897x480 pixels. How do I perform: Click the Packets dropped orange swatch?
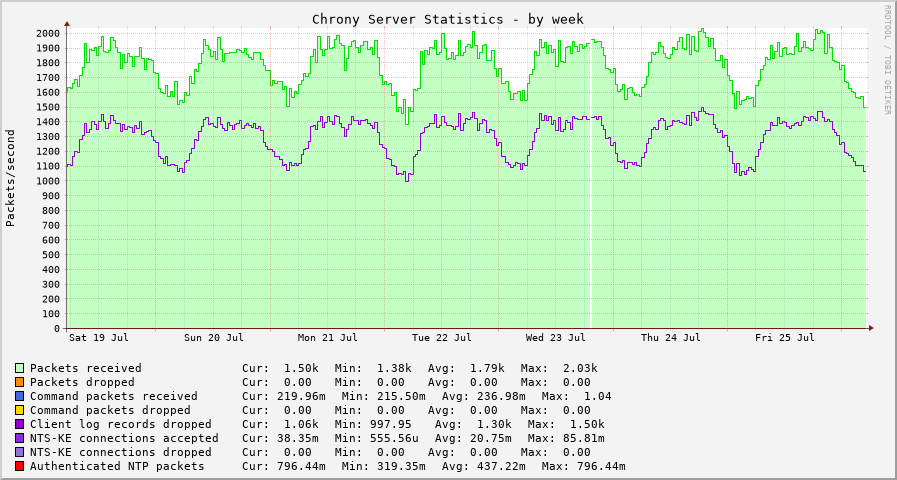20,382
